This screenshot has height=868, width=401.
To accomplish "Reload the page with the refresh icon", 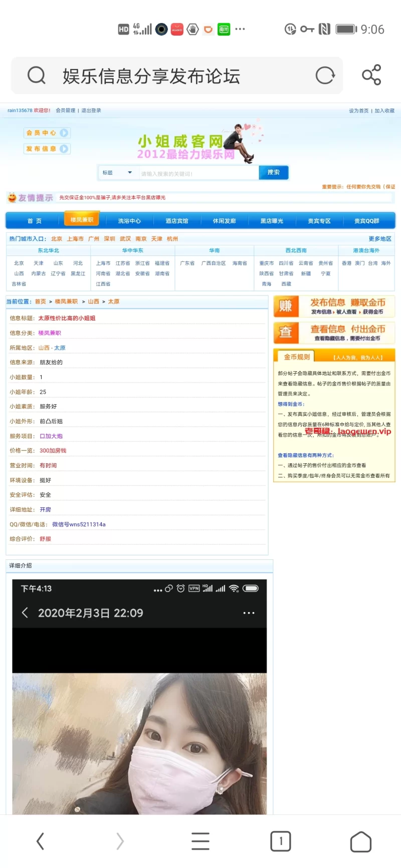I will (x=325, y=76).
